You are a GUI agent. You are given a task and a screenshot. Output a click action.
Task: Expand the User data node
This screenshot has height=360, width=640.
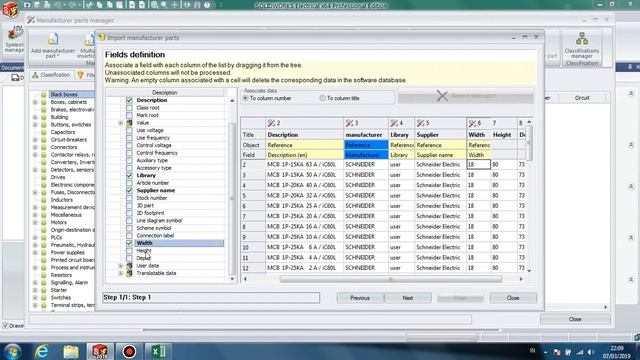tap(121, 266)
